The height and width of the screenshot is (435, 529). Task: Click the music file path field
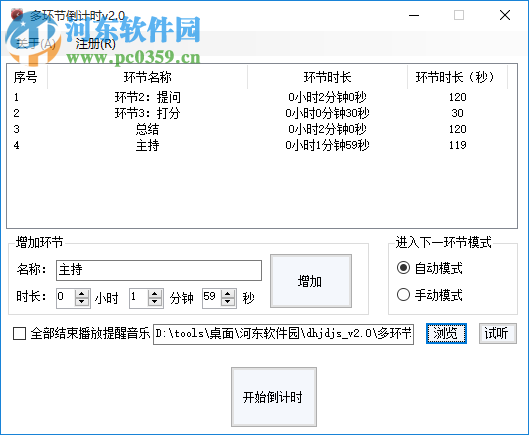(283, 334)
